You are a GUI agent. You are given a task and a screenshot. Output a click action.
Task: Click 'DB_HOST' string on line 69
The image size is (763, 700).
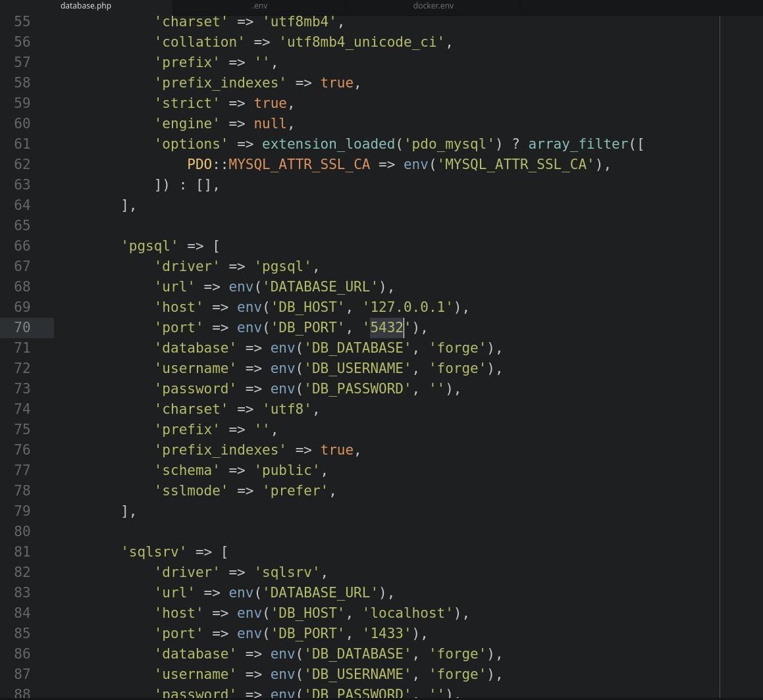[307, 307]
